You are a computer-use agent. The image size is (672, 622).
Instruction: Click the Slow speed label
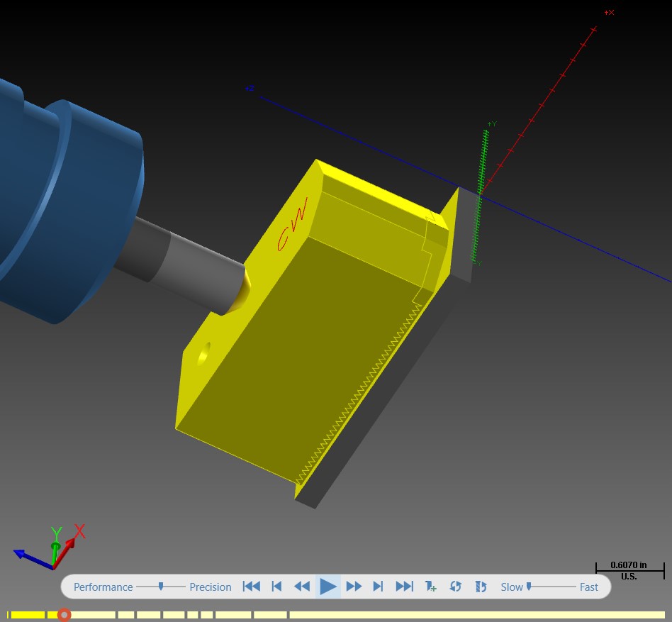point(512,587)
